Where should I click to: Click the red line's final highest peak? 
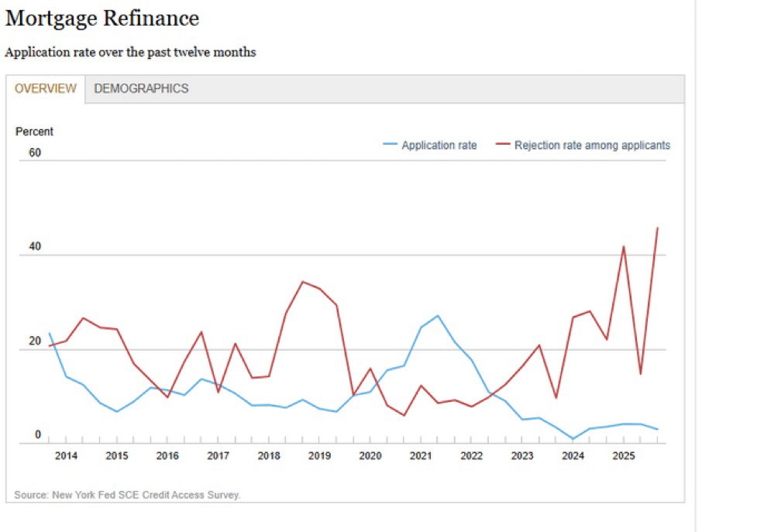(x=657, y=228)
